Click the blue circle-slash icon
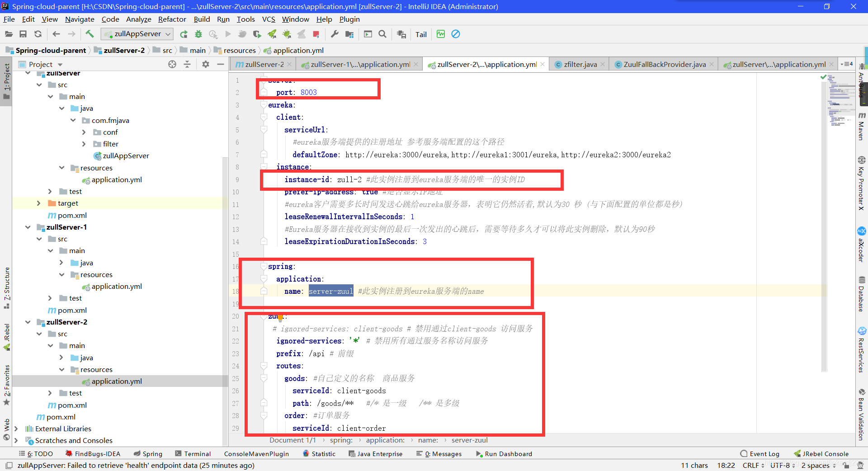The height and width of the screenshot is (471, 868). coord(456,34)
